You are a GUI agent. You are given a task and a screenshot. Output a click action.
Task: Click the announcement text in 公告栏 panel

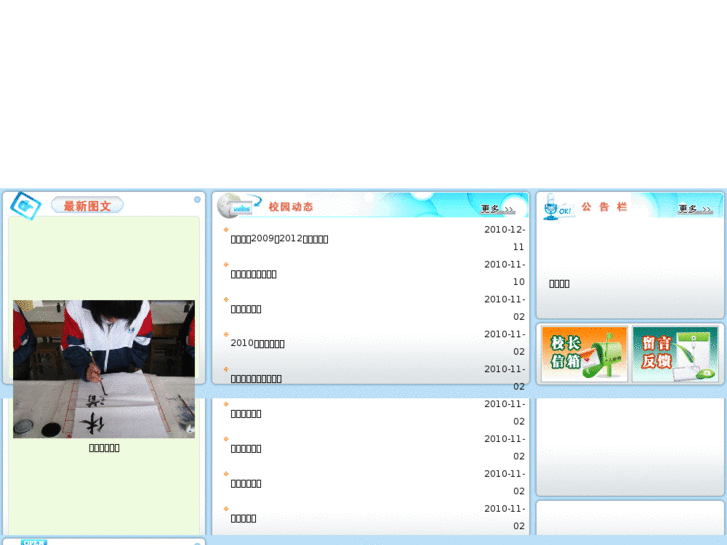[x=559, y=284]
